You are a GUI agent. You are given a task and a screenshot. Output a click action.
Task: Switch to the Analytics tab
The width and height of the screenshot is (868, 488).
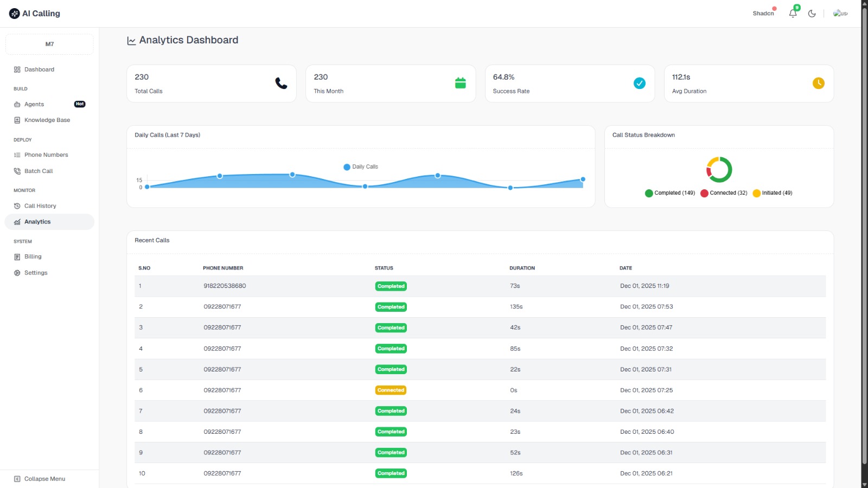(x=37, y=221)
